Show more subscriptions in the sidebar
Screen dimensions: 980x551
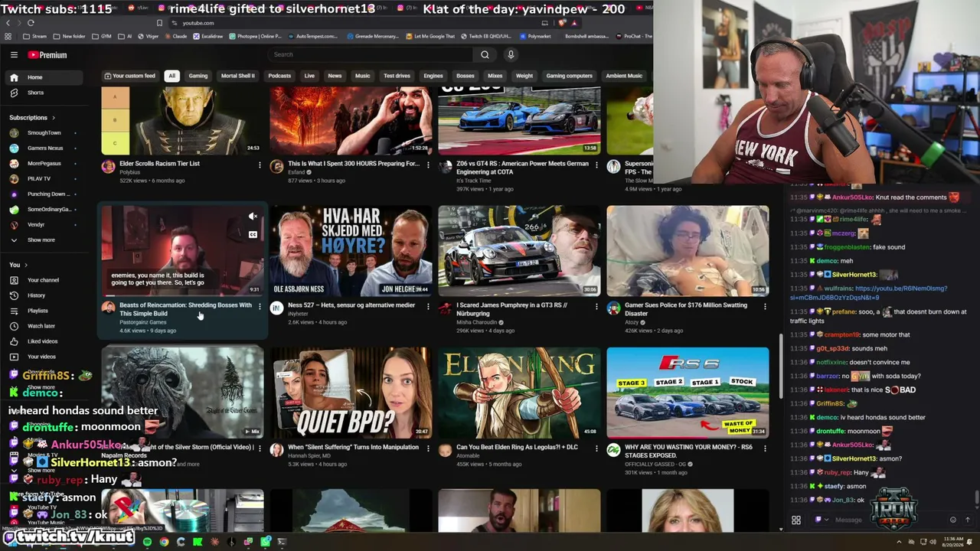[x=44, y=240]
